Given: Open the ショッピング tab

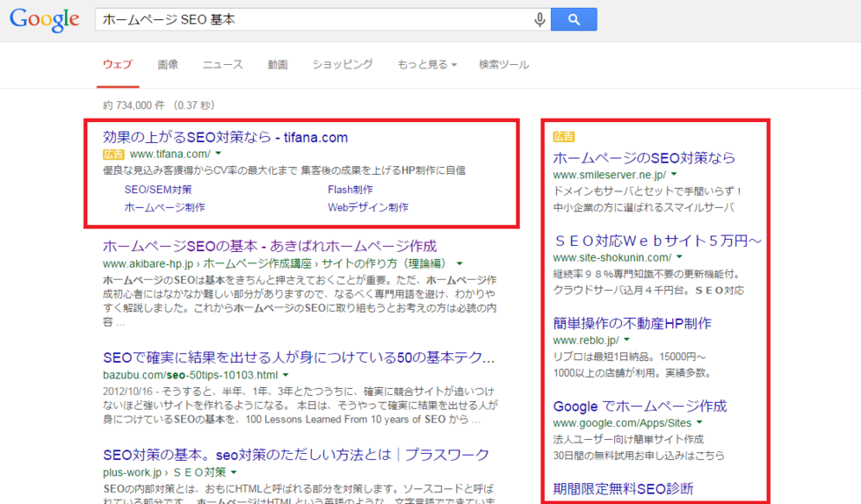Looking at the screenshot, I should pos(343,64).
